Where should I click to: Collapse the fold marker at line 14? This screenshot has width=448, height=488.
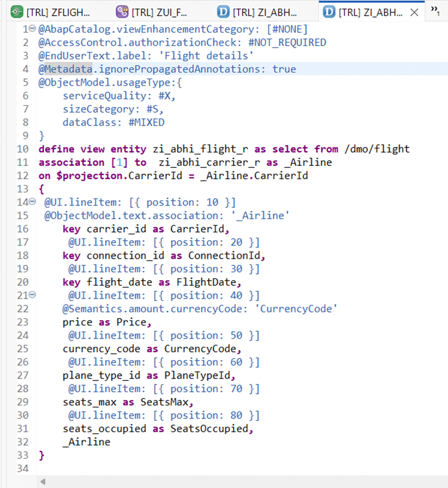32,202
